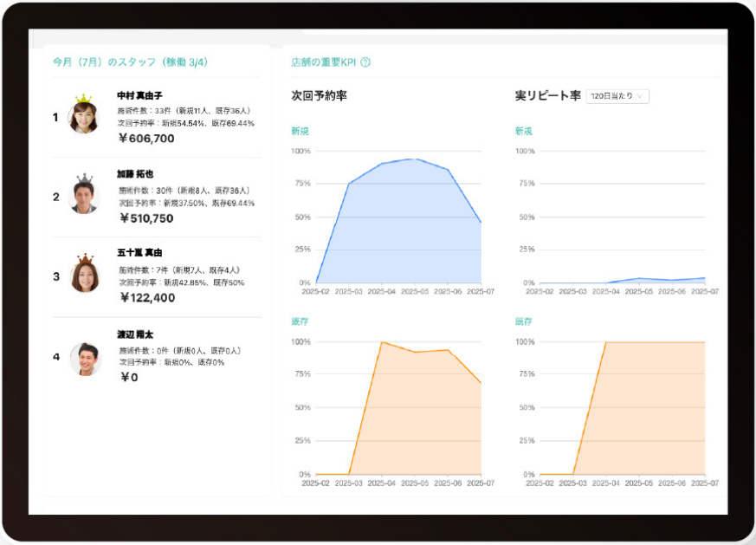Click the ¥510,750 sales amount

click(146, 218)
